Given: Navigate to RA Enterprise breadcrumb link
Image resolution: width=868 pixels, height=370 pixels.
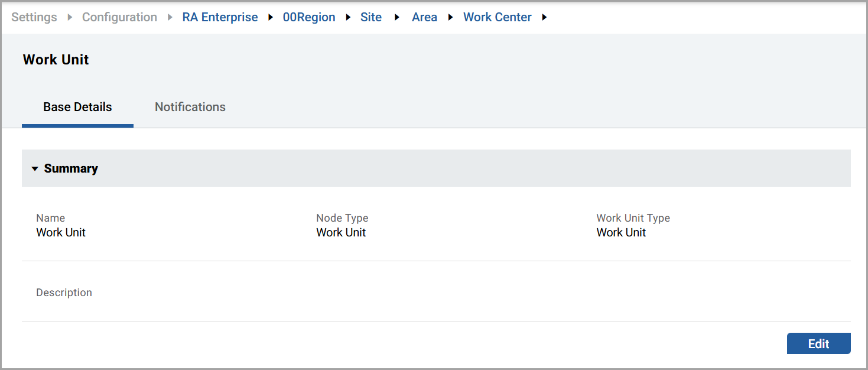Looking at the screenshot, I should coord(220,18).
